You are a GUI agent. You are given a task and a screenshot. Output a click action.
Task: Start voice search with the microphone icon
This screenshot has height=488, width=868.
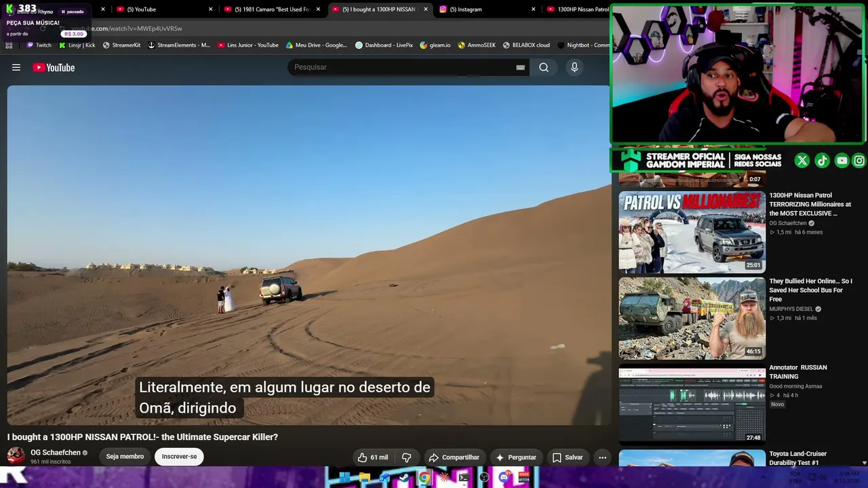pyautogui.click(x=574, y=67)
